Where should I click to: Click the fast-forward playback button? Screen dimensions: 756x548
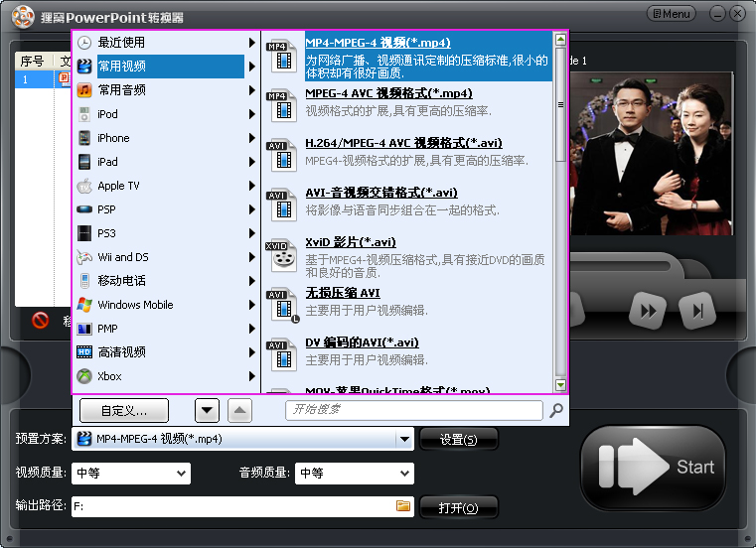648,311
